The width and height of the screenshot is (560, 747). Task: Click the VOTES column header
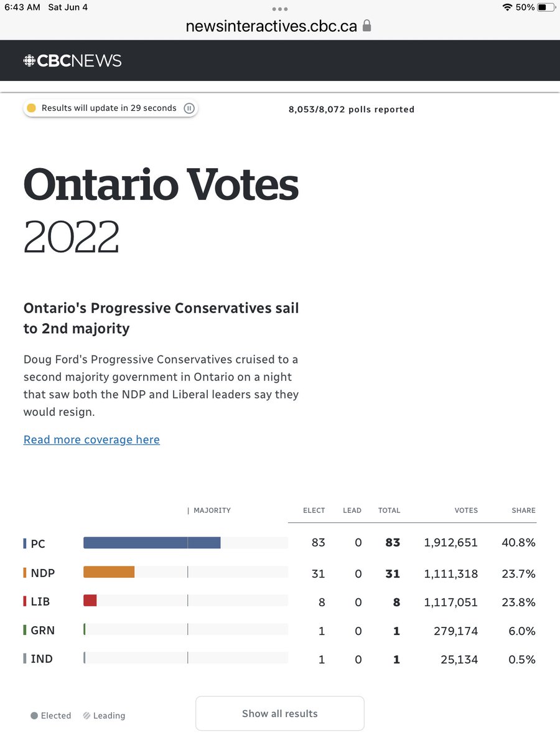click(466, 510)
